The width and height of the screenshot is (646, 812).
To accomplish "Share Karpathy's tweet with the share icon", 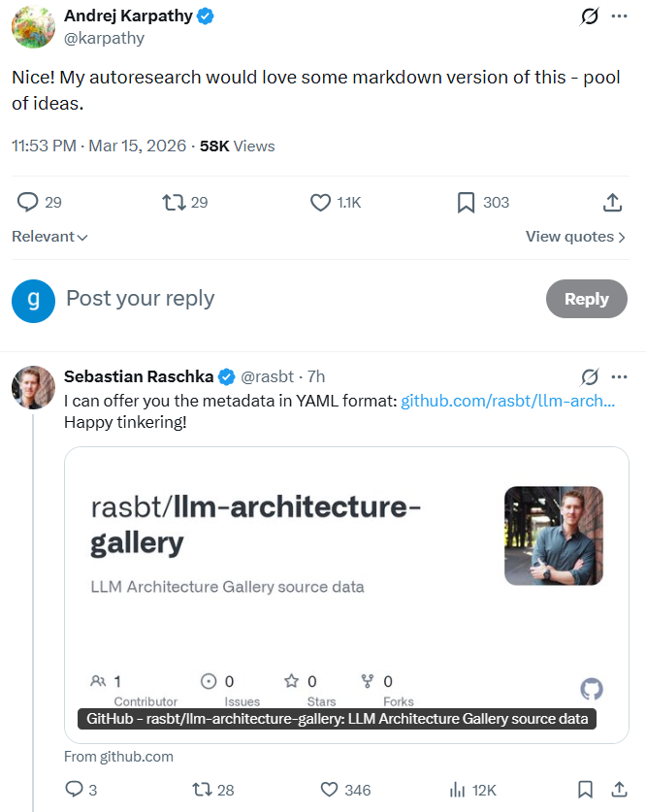I will click(x=612, y=202).
